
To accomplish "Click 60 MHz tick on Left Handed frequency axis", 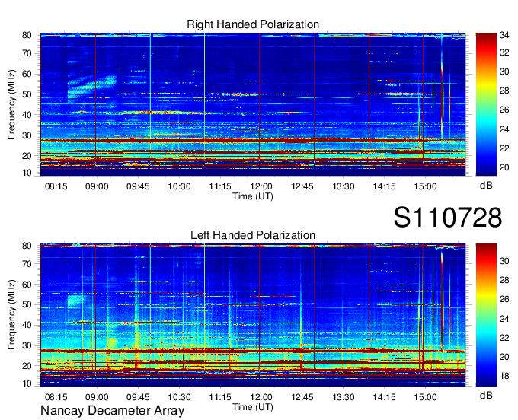I will 27,285.
